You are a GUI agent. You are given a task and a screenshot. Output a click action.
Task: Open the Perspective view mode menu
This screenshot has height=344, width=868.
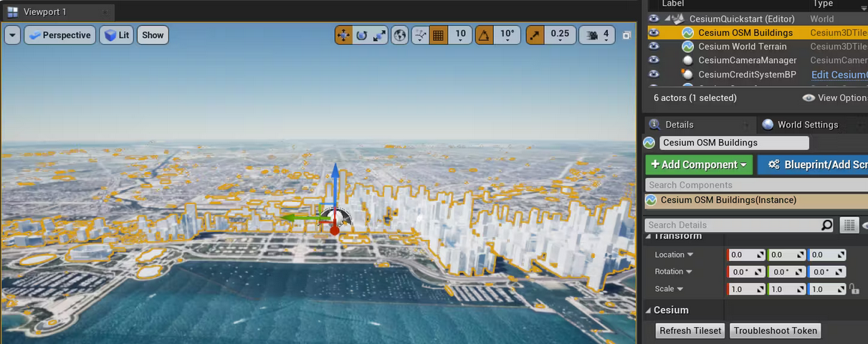[59, 35]
